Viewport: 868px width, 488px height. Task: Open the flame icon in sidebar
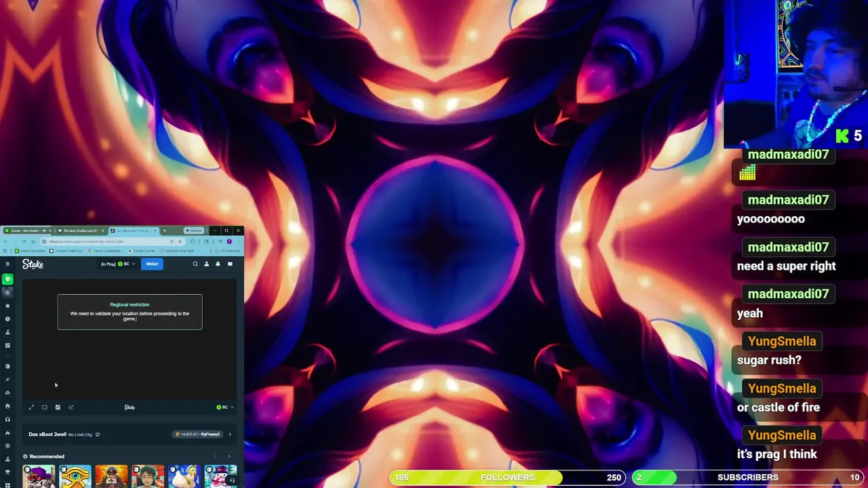[7, 406]
